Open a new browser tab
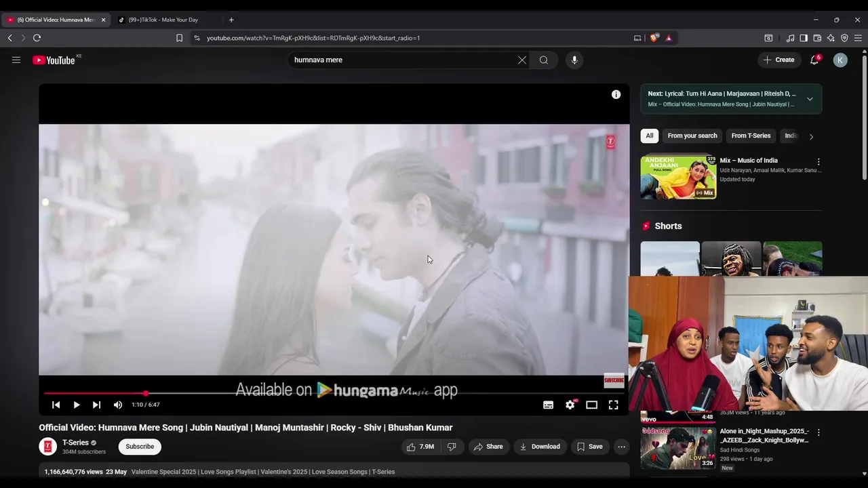Image resolution: width=868 pixels, height=488 pixels. (x=231, y=20)
